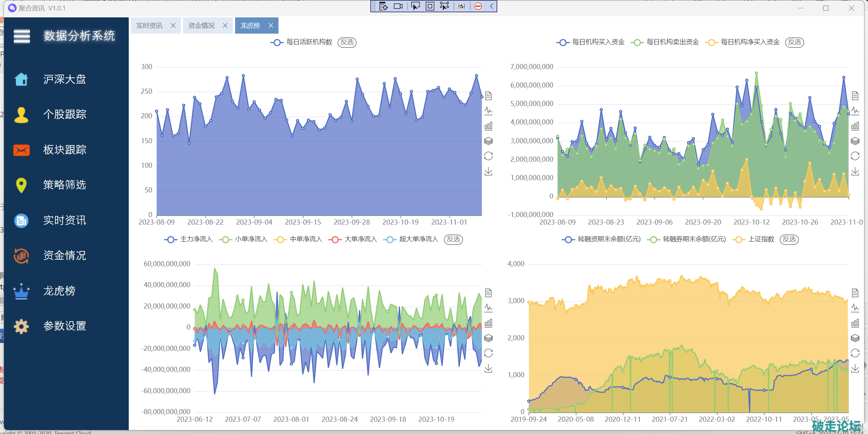Toggle the 每日机构净买入资金 yellow legend marker

(711, 42)
